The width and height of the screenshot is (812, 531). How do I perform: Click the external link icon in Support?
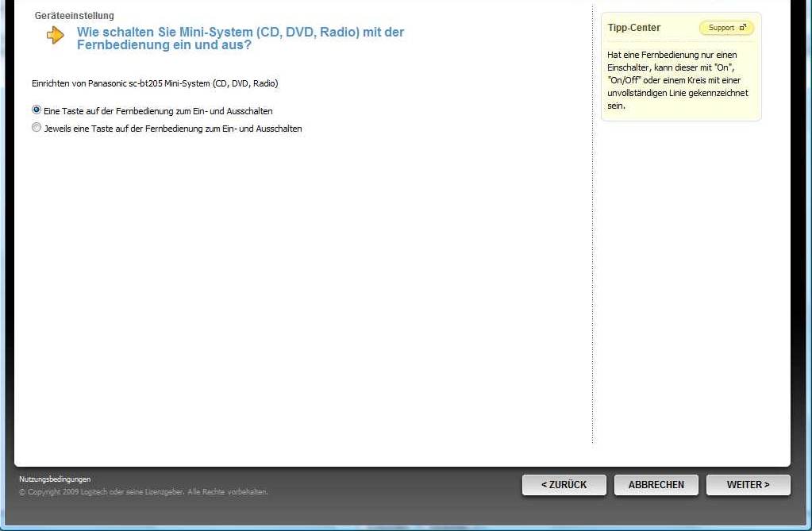click(743, 28)
